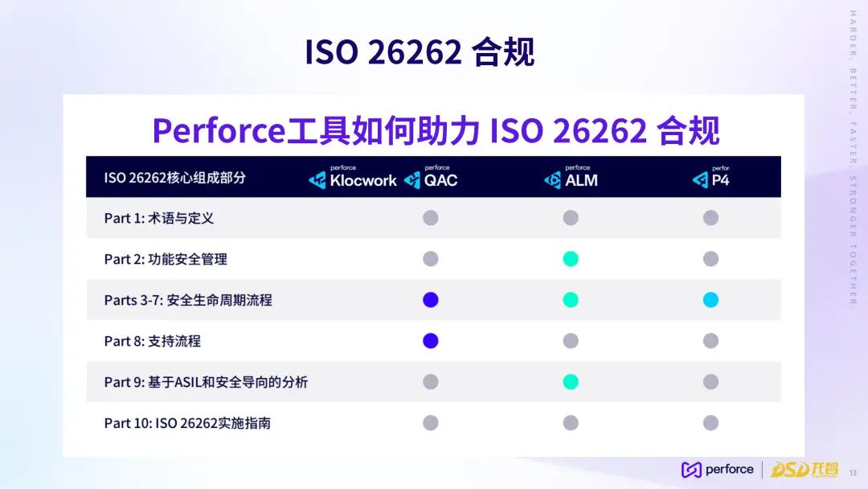Select the Part 1: 术语与定义 row label
The height and width of the screenshot is (489, 868).
[159, 218]
